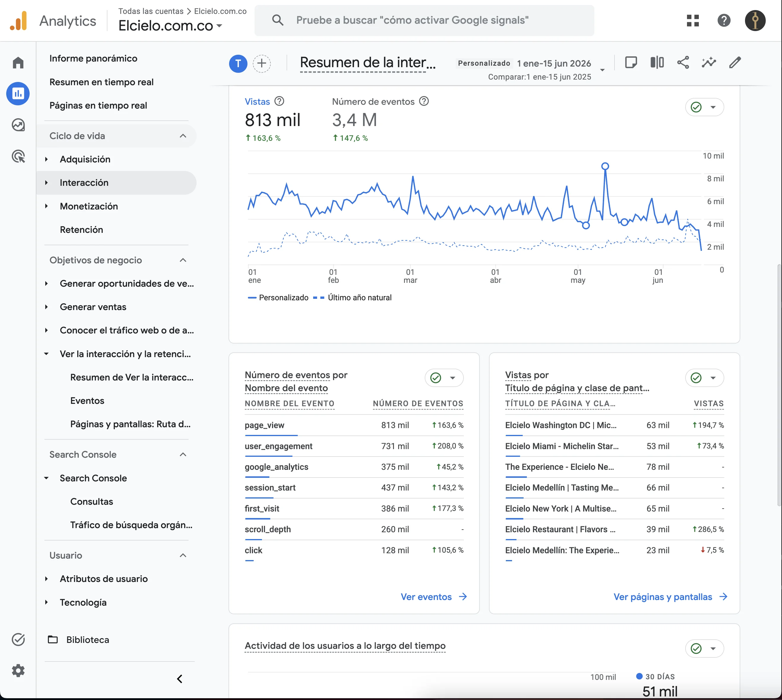This screenshot has width=782, height=700.
Task: Open Biblioteca
Action: pos(88,640)
